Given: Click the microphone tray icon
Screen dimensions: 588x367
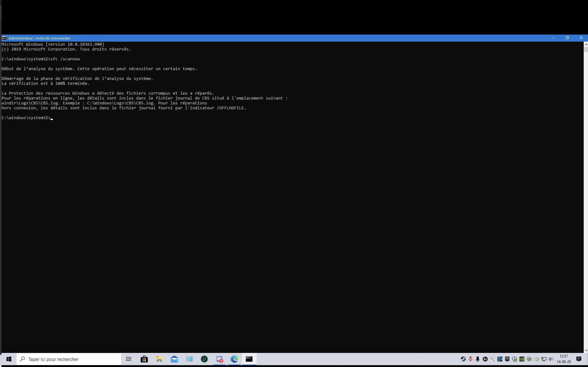Looking at the screenshot, I should click(478, 359).
